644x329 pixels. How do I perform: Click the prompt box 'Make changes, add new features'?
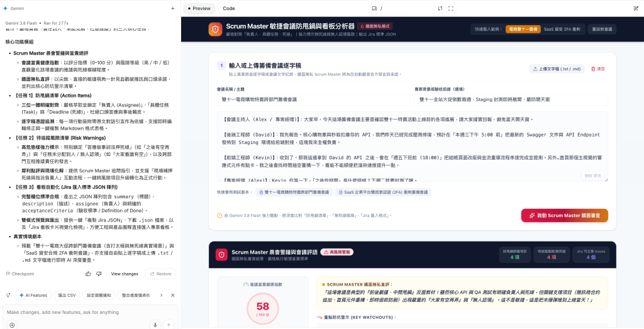(91, 312)
